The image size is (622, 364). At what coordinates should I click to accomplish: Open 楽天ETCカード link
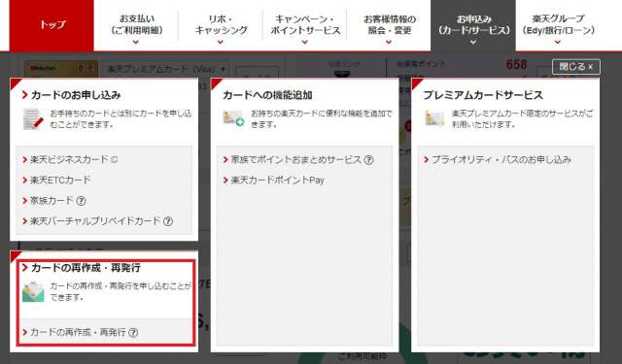click(x=60, y=181)
